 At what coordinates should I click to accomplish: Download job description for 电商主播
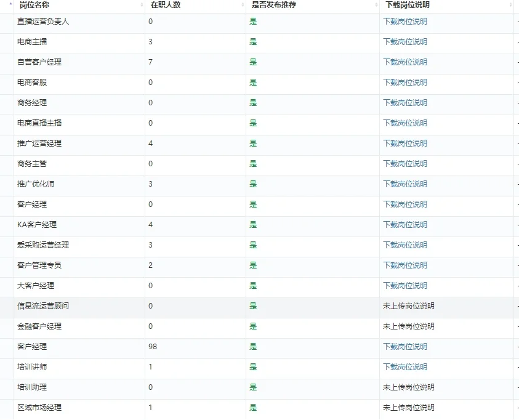click(x=404, y=42)
